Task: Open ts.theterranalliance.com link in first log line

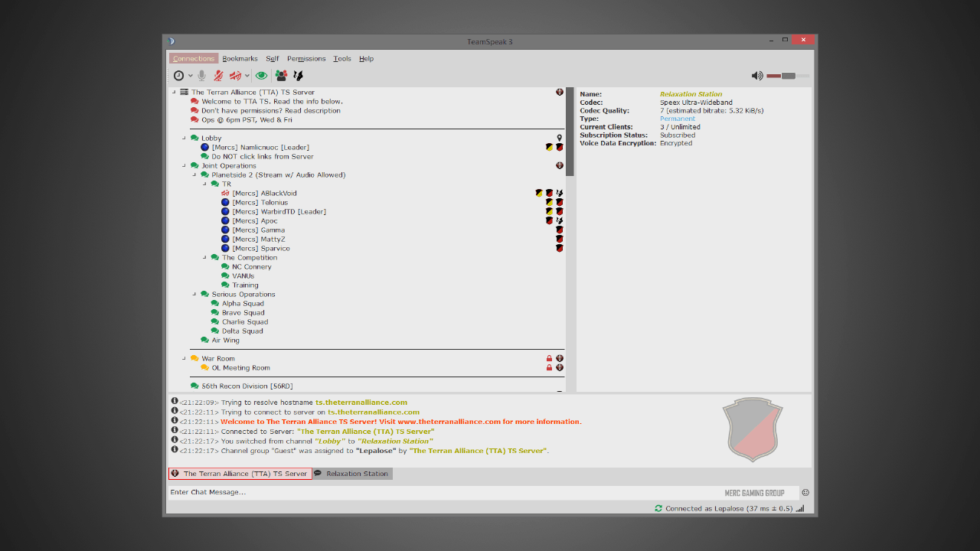Action: pos(361,402)
